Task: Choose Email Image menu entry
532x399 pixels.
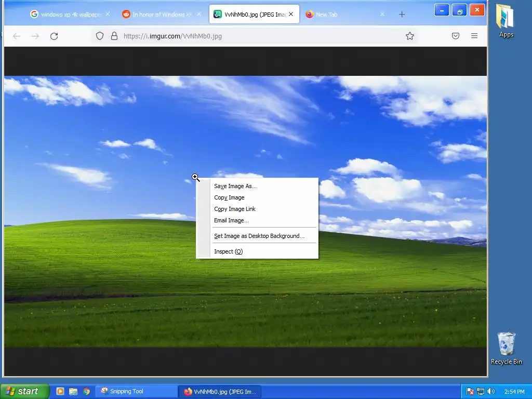Action: [x=257, y=220]
